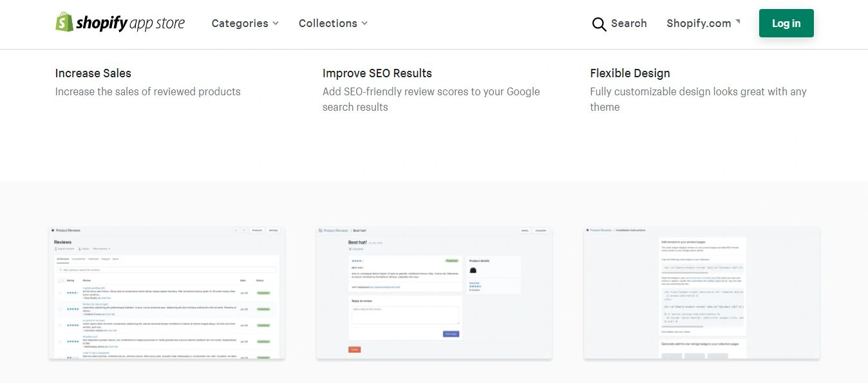The width and height of the screenshot is (868, 383).
Task: Expand the Collections chevron
Action: [x=364, y=23]
